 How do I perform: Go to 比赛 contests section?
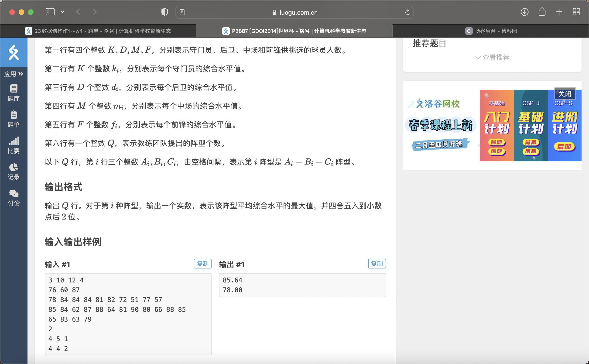14,145
